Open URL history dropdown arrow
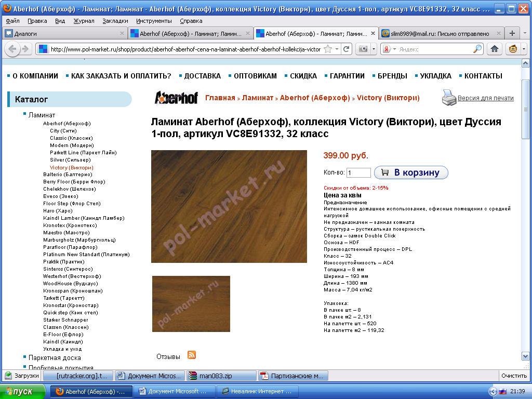Viewport: 532px width, 399px height. pos(337,49)
